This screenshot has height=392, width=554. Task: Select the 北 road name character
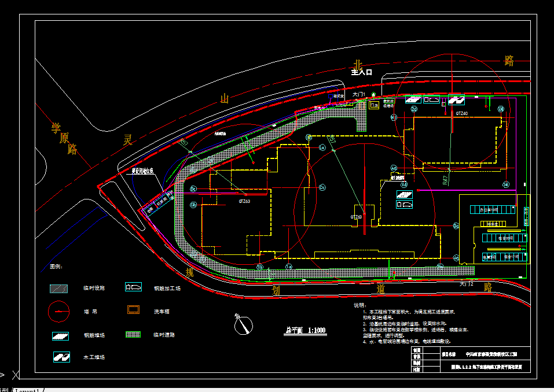tap(358, 65)
